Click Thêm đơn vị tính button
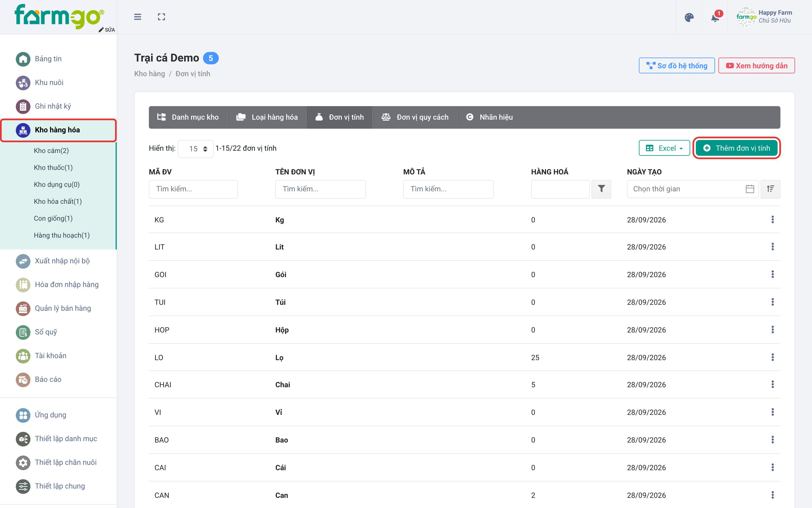This screenshot has width=812, height=508. 736,148
